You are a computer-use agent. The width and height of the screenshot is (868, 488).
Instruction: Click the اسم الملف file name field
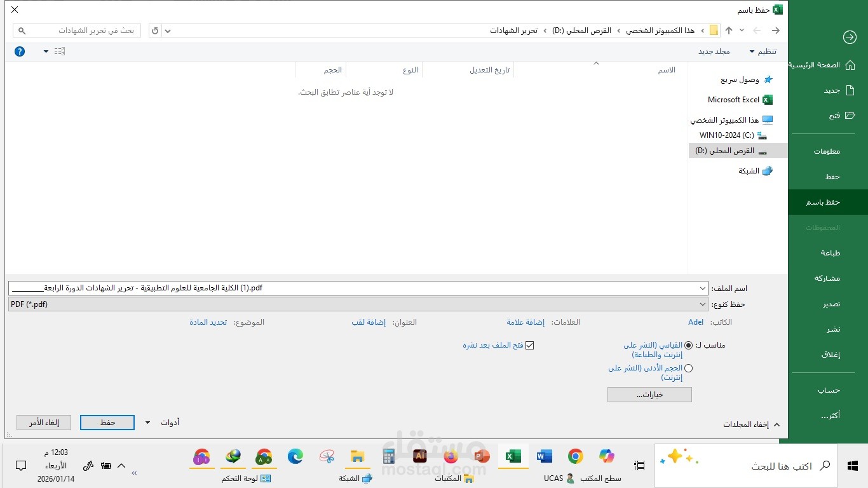358,288
